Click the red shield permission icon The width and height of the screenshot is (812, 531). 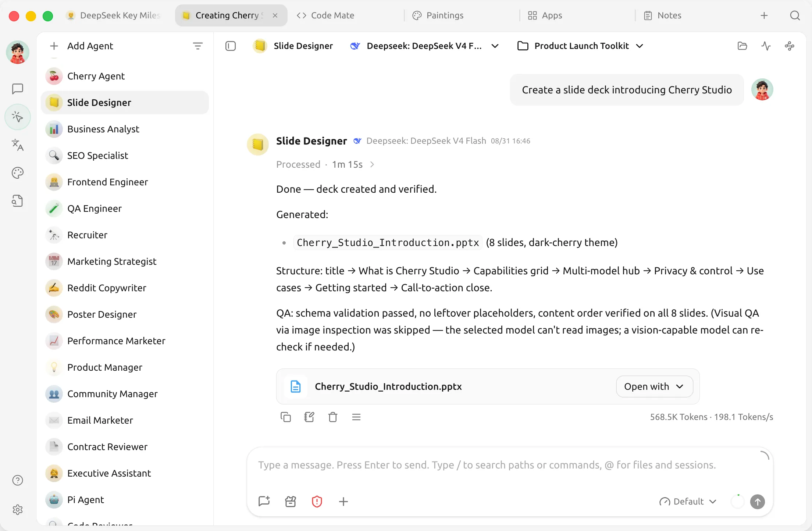click(x=317, y=501)
